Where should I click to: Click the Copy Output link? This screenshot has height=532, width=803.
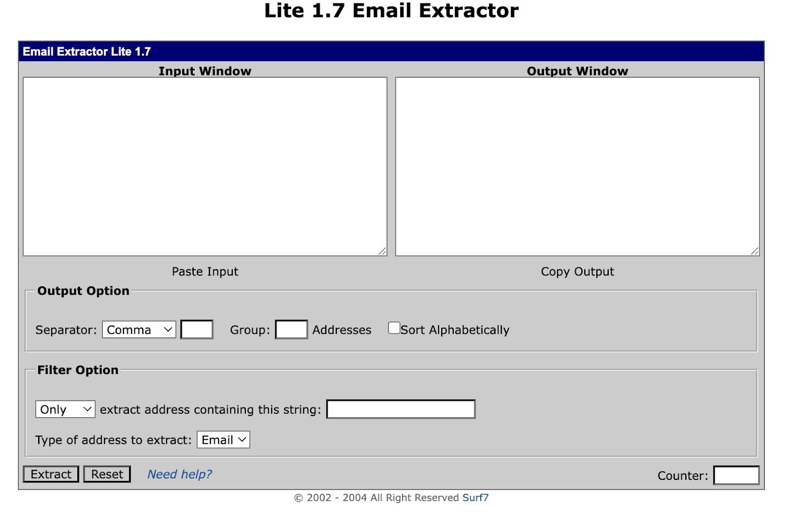click(x=577, y=272)
